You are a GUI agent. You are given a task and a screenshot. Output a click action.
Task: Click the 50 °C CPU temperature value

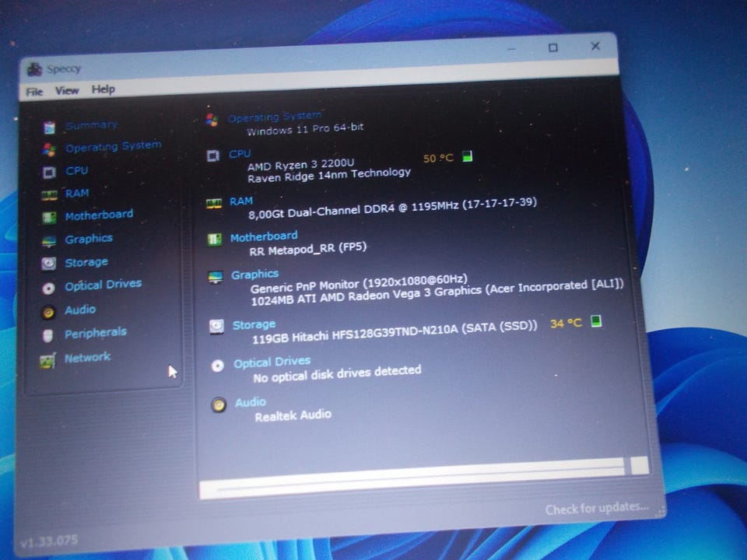pyautogui.click(x=438, y=158)
